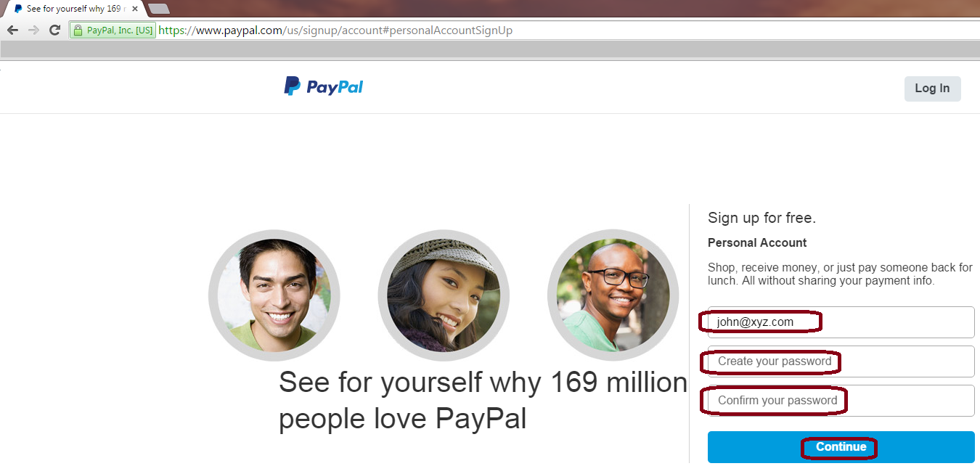Select the 'Create your password' field
The image size is (980, 474).
(x=841, y=361)
